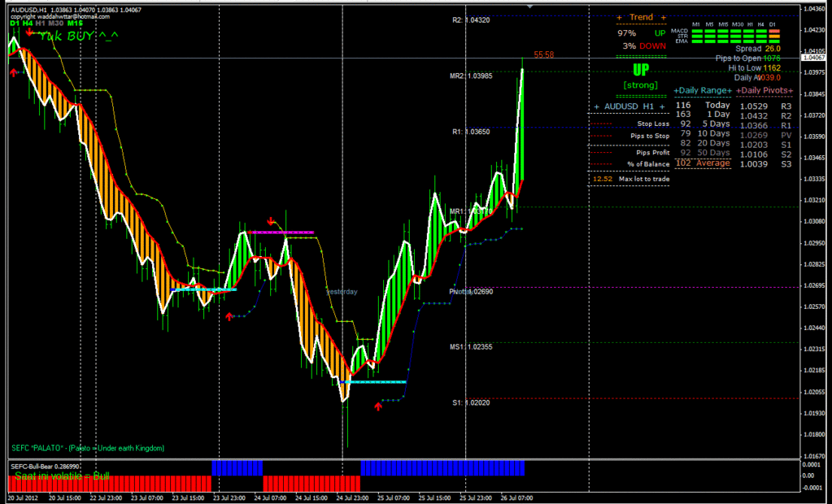Click the +Daily Range+ panel header

coord(703,89)
